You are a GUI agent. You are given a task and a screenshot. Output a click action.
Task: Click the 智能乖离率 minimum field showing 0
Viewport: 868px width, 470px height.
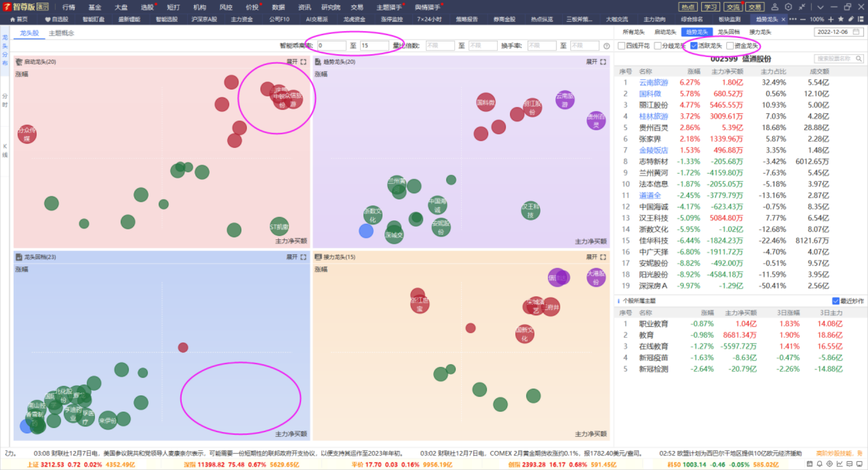tap(331, 46)
